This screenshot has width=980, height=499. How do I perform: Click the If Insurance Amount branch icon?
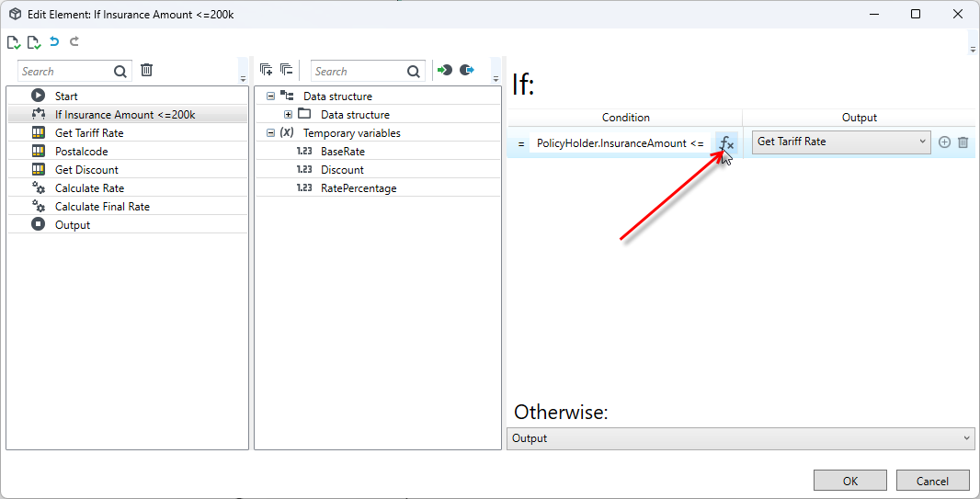coord(38,114)
